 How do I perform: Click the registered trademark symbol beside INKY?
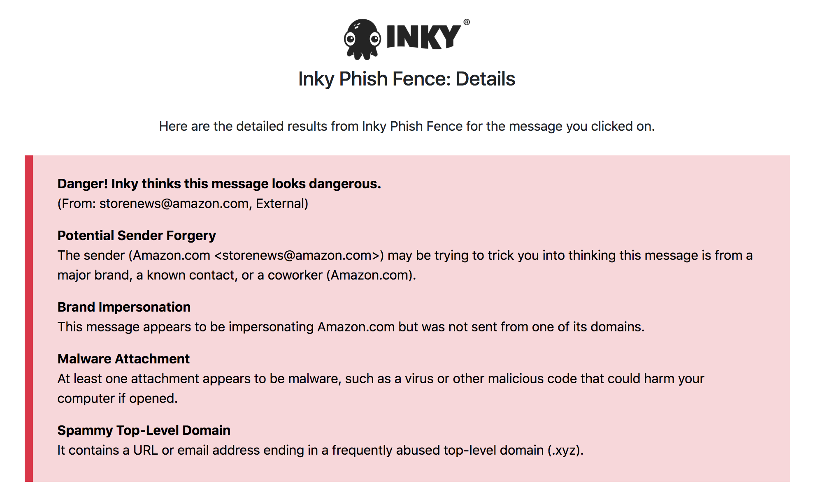(467, 22)
